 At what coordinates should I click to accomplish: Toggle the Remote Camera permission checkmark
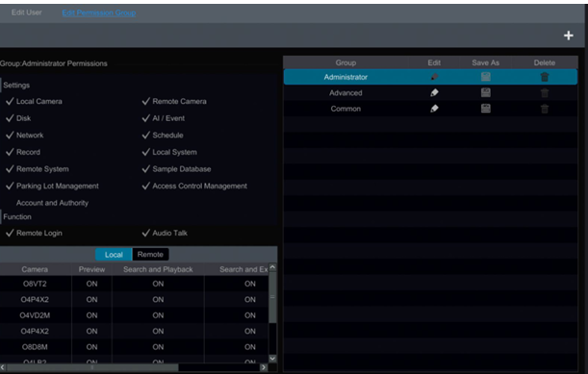(146, 101)
